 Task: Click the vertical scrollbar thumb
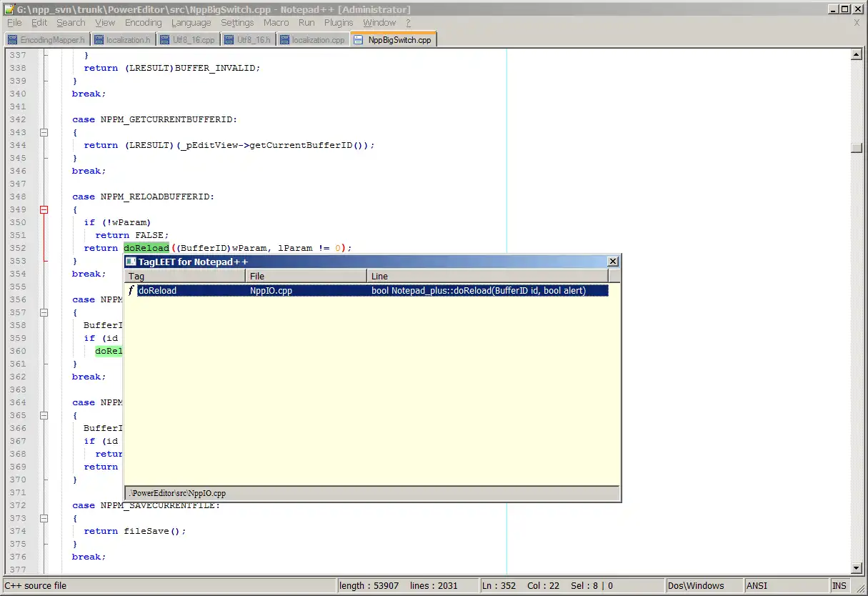point(857,148)
